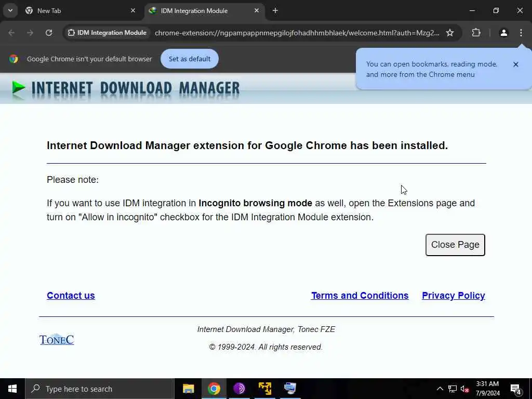
Task: Go back using the back arrow
Action: pyautogui.click(x=11, y=33)
